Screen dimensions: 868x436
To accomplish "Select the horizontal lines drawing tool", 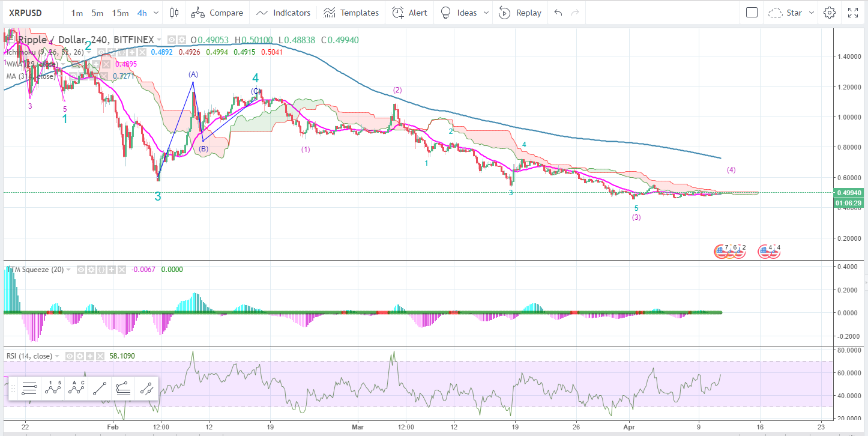I will click(x=31, y=389).
